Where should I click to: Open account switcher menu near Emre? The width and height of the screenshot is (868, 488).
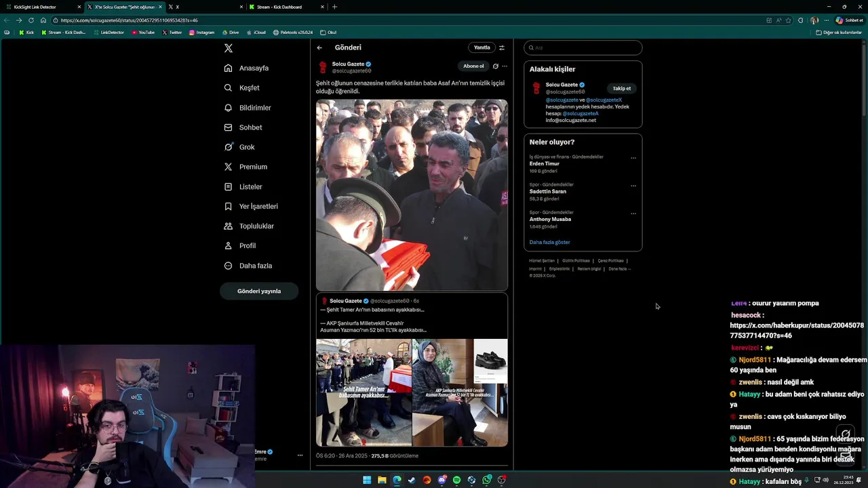coord(300,455)
